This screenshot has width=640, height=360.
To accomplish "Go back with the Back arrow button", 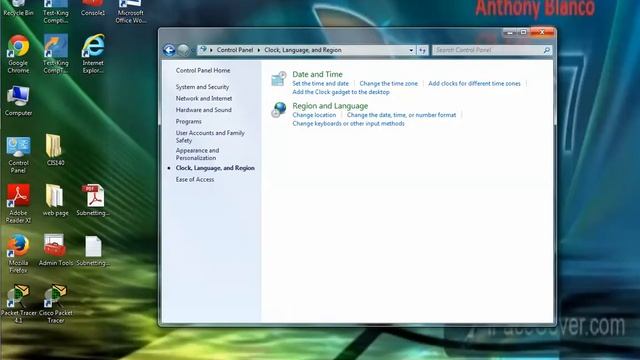I will [x=169, y=50].
